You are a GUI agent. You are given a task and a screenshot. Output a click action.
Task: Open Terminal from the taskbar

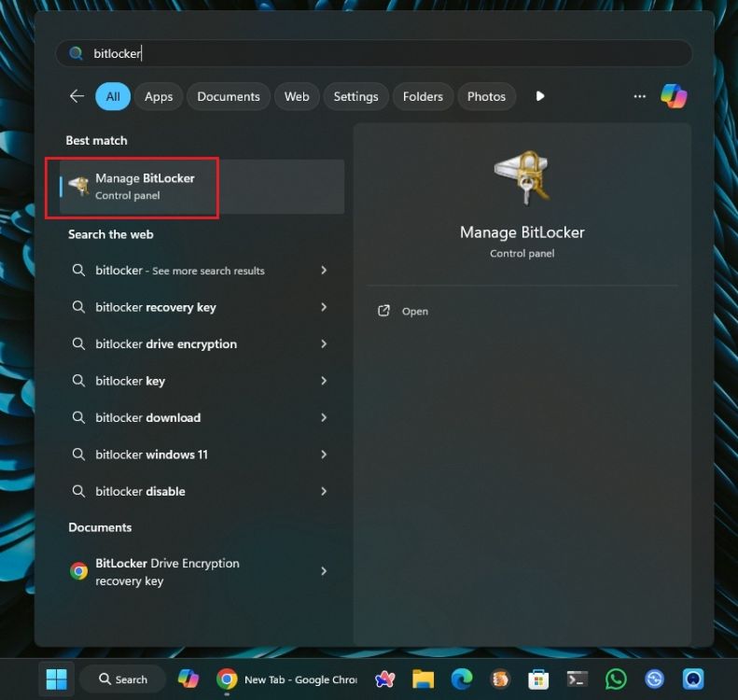(x=578, y=679)
